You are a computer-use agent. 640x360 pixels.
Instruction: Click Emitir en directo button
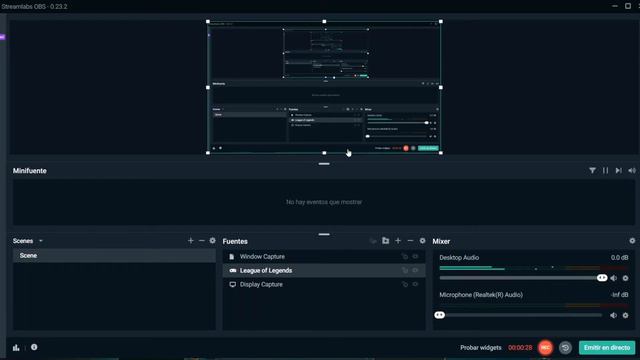coord(607,348)
